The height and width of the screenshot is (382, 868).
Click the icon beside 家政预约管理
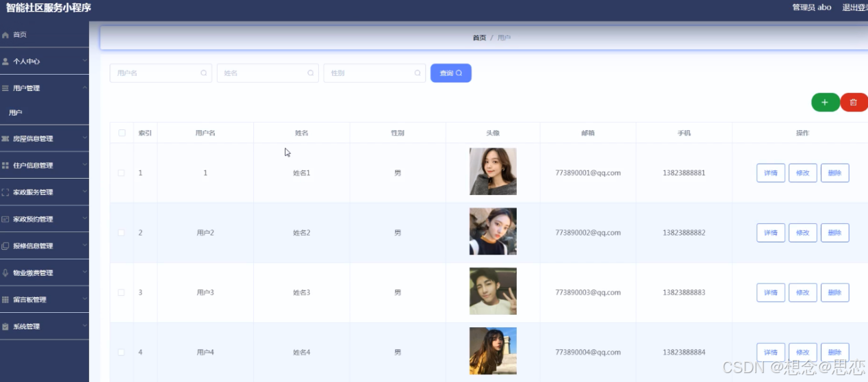click(x=5, y=219)
